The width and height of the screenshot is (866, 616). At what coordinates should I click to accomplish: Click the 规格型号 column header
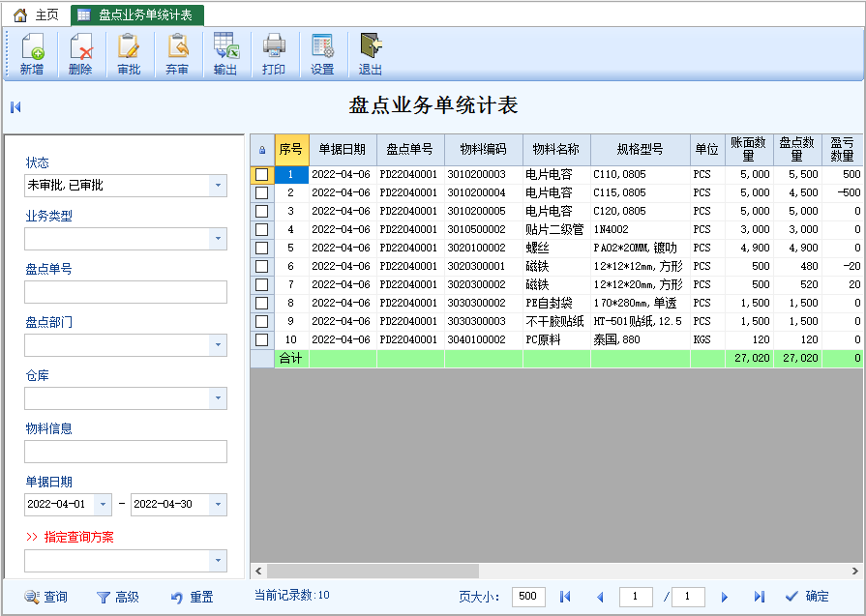click(x=641, y=150)
